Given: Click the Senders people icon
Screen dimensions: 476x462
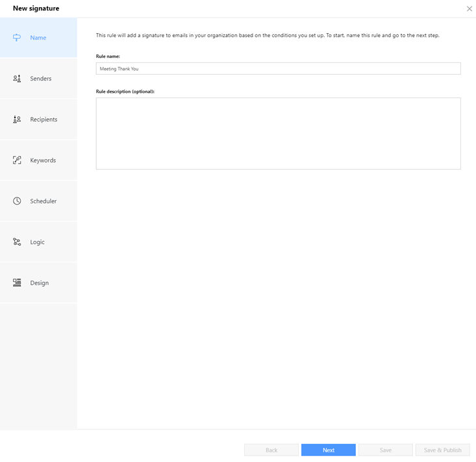Looking at the screenshot, I should pyautogui.click(x=17, y=79).
